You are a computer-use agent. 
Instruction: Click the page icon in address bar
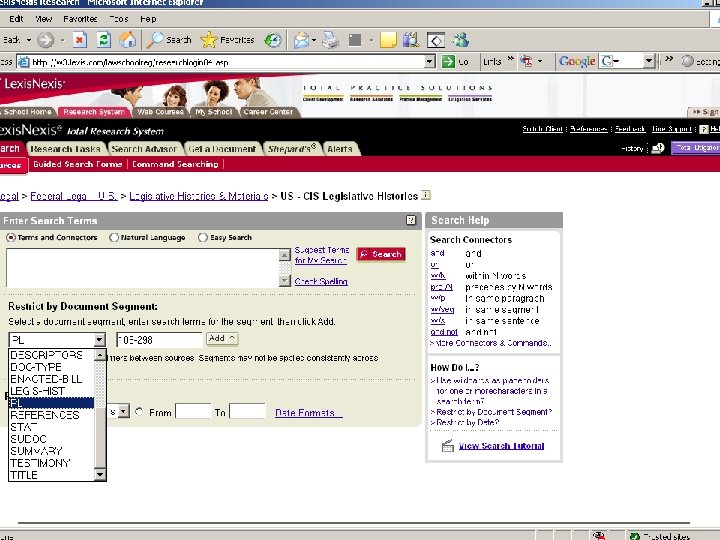(x=24, y=62)
